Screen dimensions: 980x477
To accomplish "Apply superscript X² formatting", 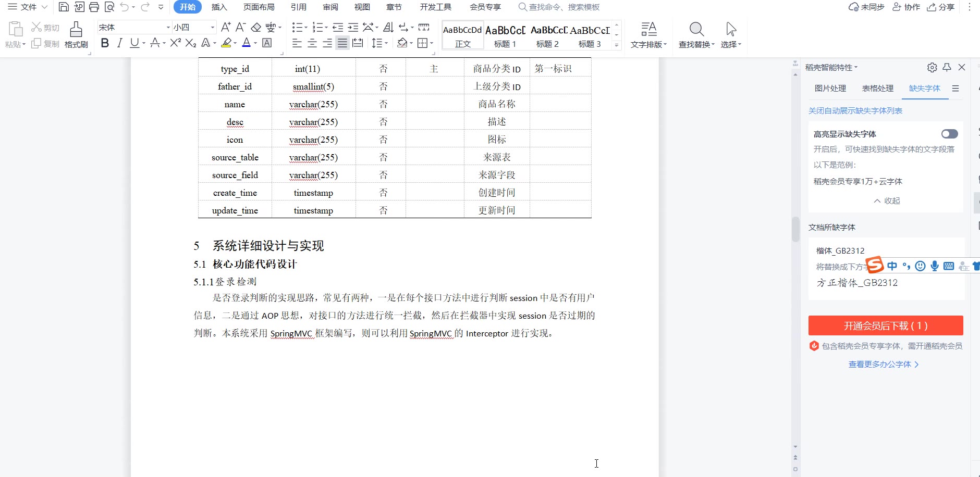I will pos(176,43).
